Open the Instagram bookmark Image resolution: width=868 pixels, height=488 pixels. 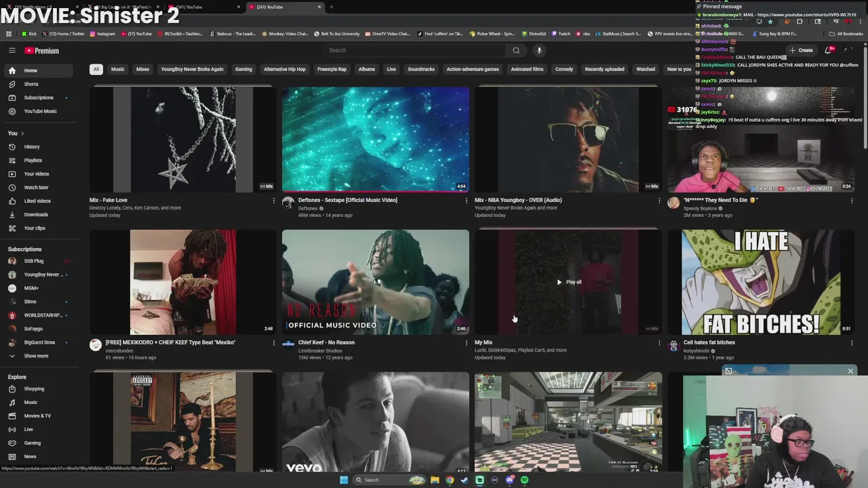102,33
